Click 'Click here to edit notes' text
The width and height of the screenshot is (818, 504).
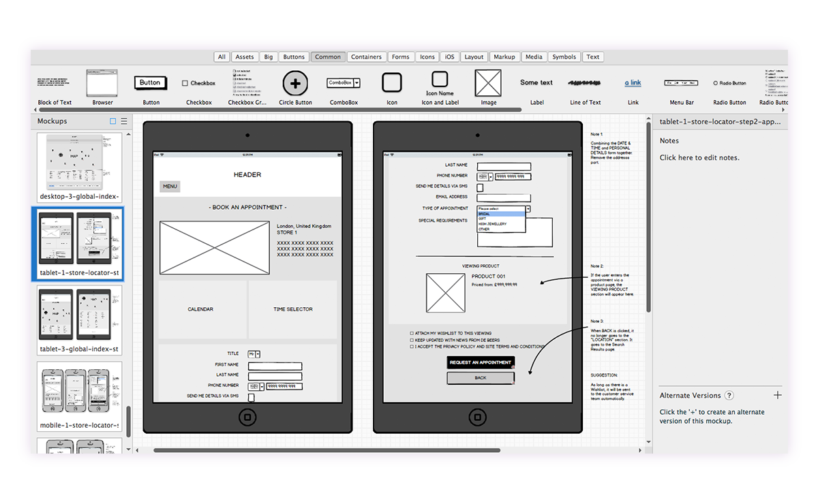coord(699,158)
